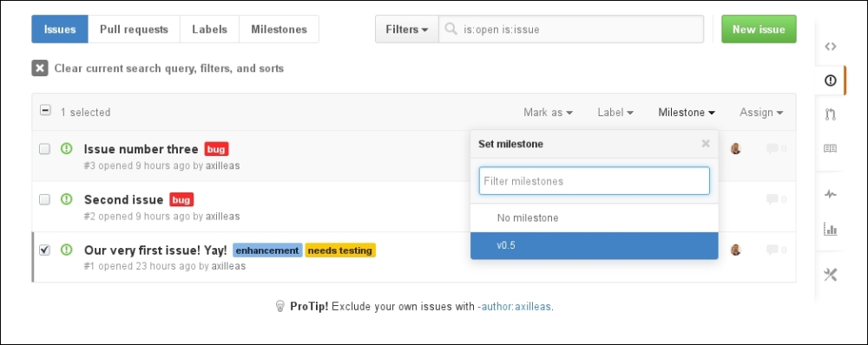Select the Issues exclamation icon in sidebar

point(830,81)
